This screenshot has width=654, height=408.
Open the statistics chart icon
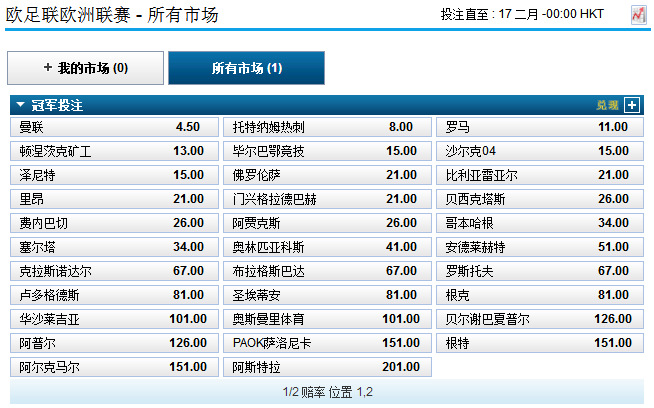638,15
